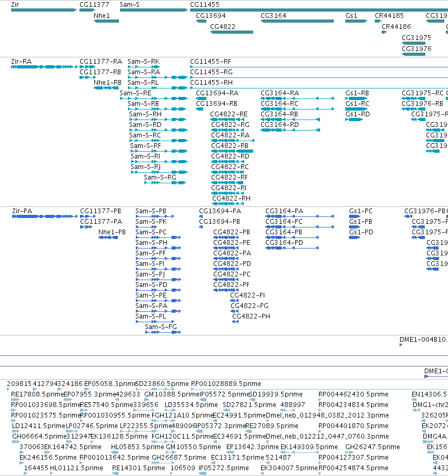The width and height of the screenshot is (448, 476).
Task: Select the CG4822 gene label
Action: 223,26
